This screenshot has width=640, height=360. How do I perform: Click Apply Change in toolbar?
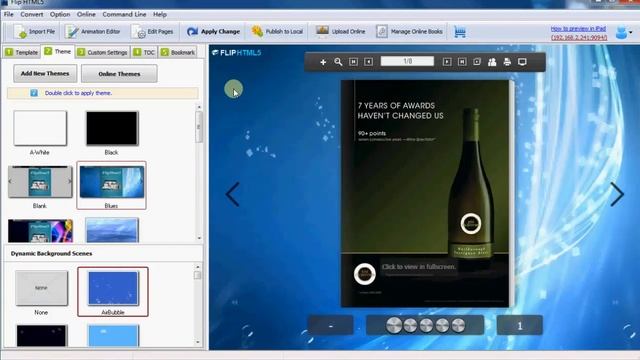tap(213, 31)
